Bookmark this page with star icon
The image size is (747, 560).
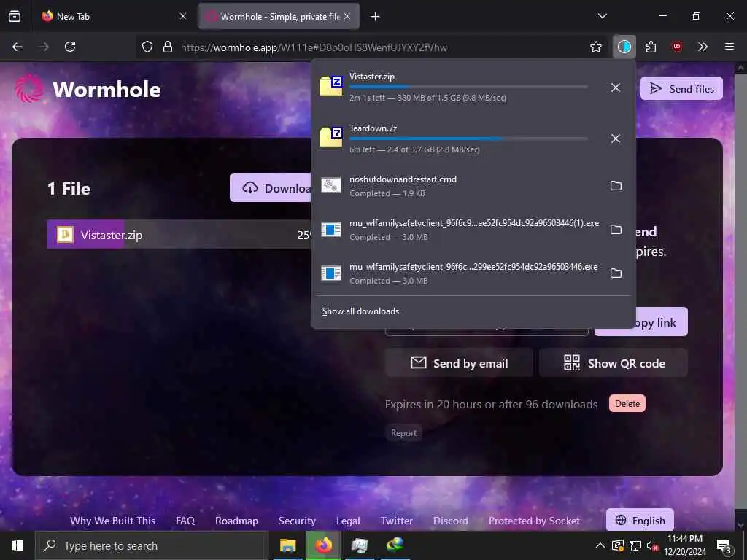coord(595,47)
